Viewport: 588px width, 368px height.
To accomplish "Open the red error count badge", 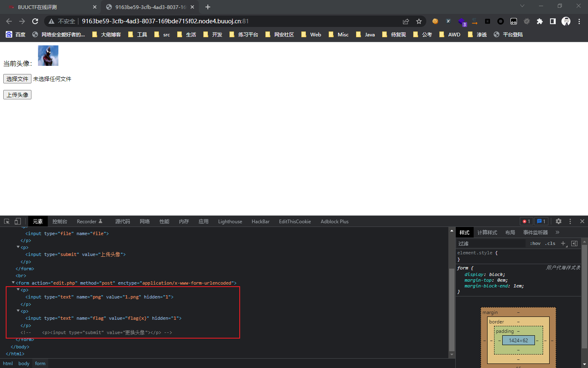I will click(x=526, y=221).
